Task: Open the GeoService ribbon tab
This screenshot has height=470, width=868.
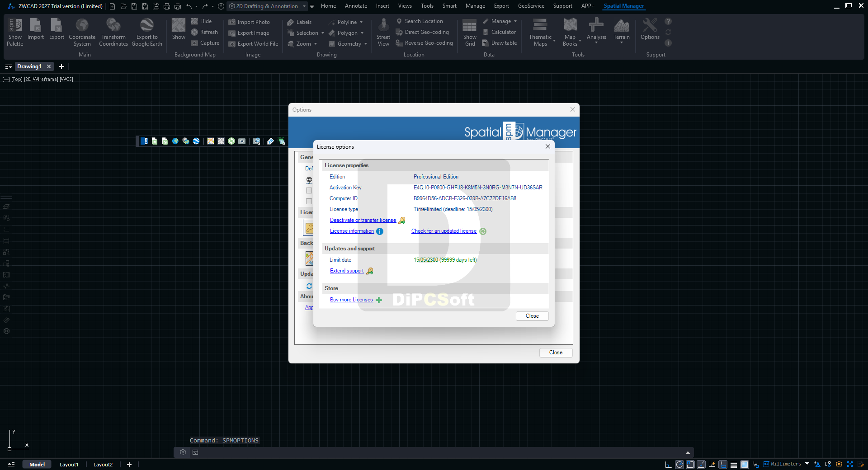Action: [531, 6]
